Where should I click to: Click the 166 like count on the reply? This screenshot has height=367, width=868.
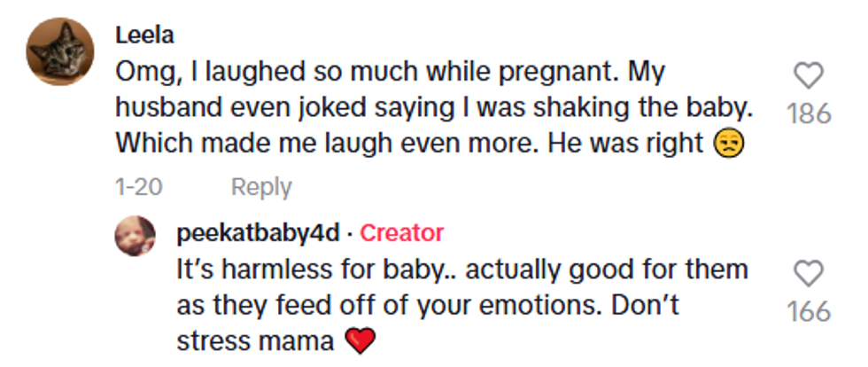[x=808, y=311]
